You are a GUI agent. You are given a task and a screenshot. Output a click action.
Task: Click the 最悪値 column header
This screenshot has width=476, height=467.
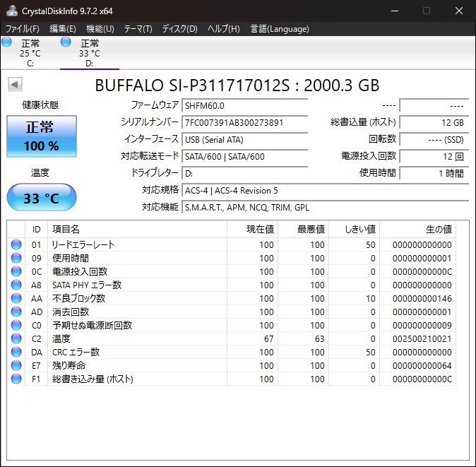coord(303,229)
